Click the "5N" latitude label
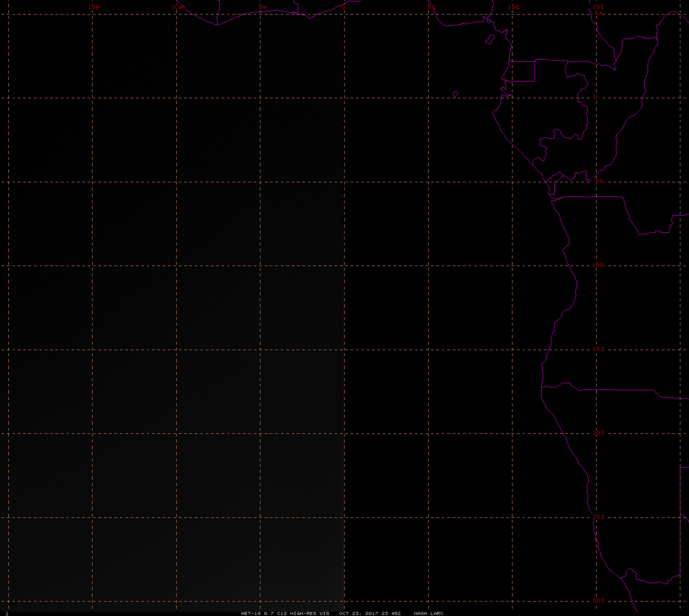The height and width of the screenshot is (616, 689). (599, 13)
